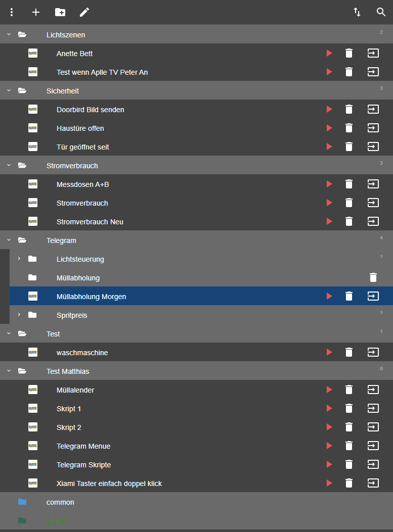This screenshot has width=393, height=532.
Task: Click the plus icon to add new script
Action: [x=36, y=12]
